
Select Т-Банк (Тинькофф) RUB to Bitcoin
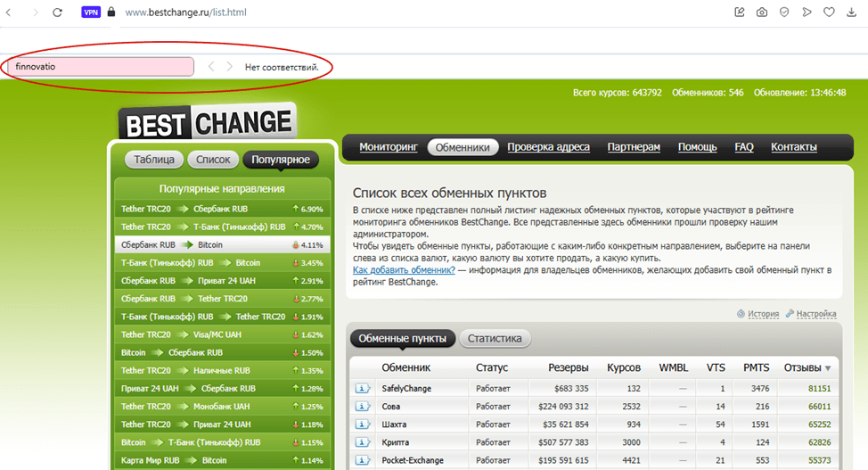tap(222, 263)
